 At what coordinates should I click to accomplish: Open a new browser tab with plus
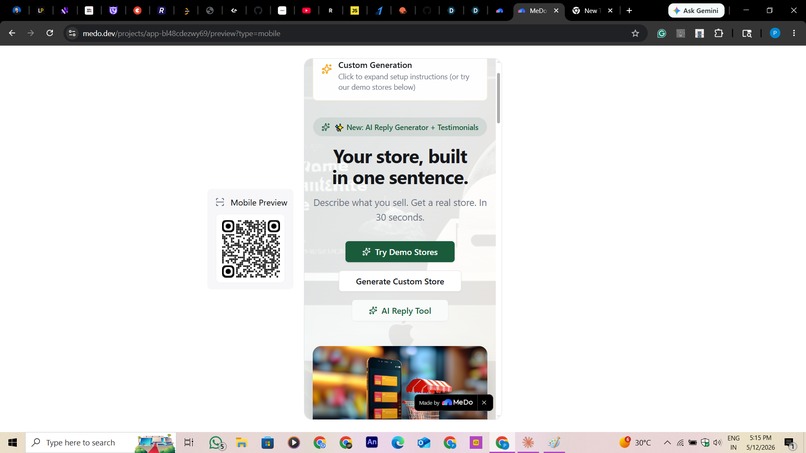[629, 10]
